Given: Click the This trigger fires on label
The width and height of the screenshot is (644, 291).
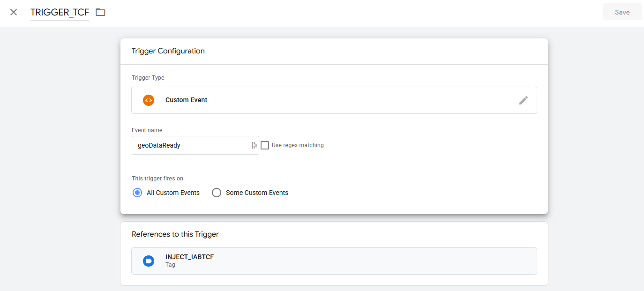Looking at the screenshot, I should [x=157, y=179].
